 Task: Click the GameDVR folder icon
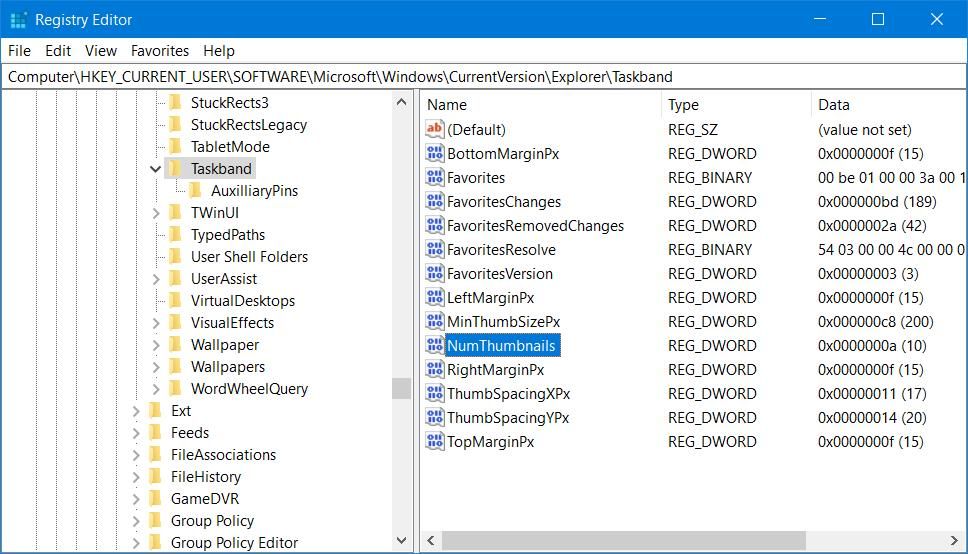click(155, 498)
